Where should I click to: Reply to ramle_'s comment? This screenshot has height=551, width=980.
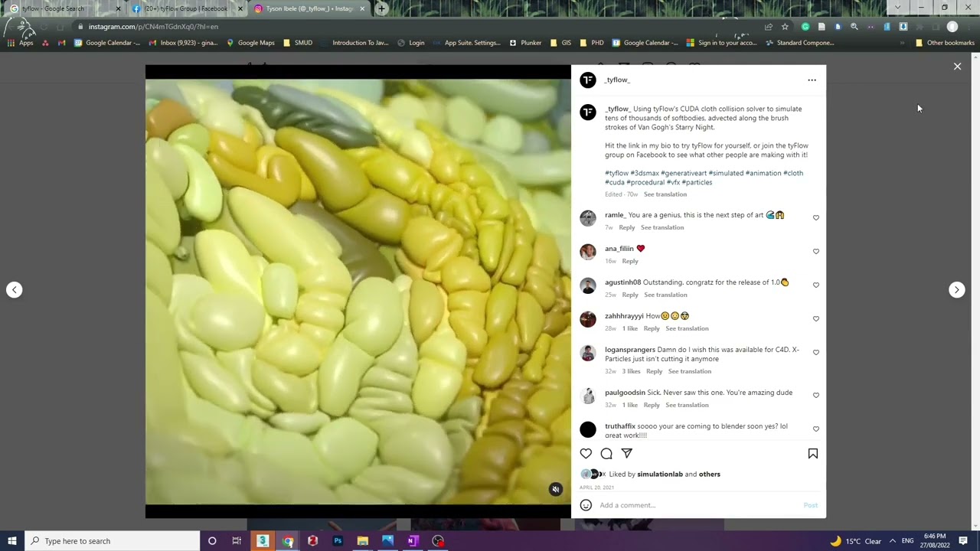[x=627, y=227]
